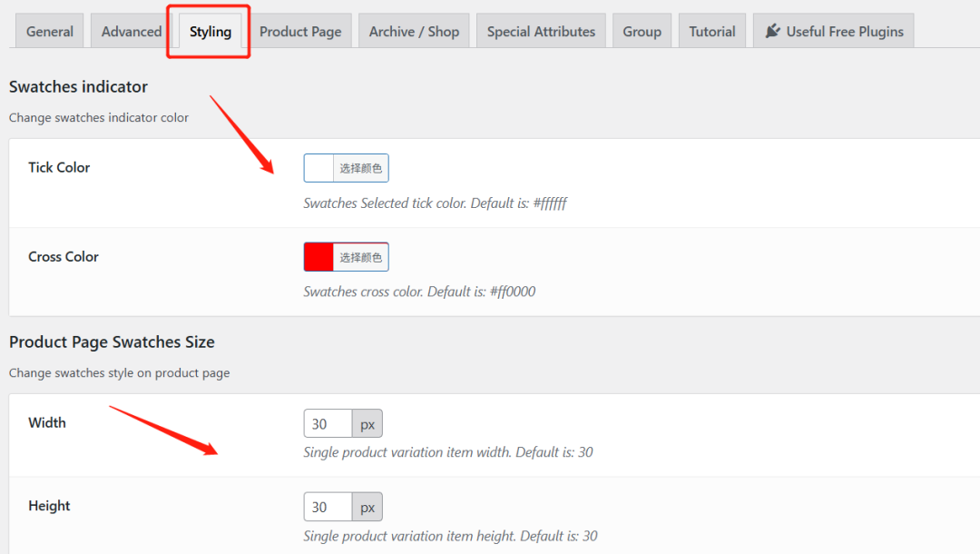Viewport: 980px width, 554px height.
Task: Focus the Width input field
Action: click(x=328, y=424)
